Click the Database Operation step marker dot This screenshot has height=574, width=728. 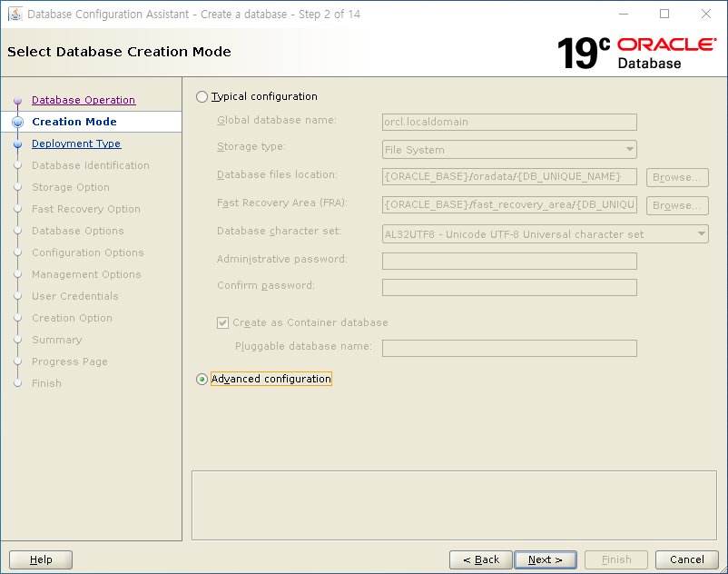(17, 100)
